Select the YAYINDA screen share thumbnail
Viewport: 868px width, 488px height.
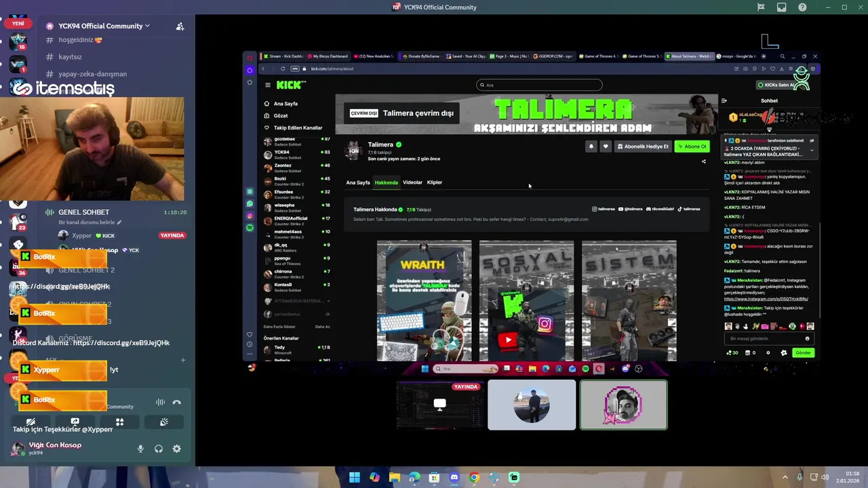tap(440, 405)
